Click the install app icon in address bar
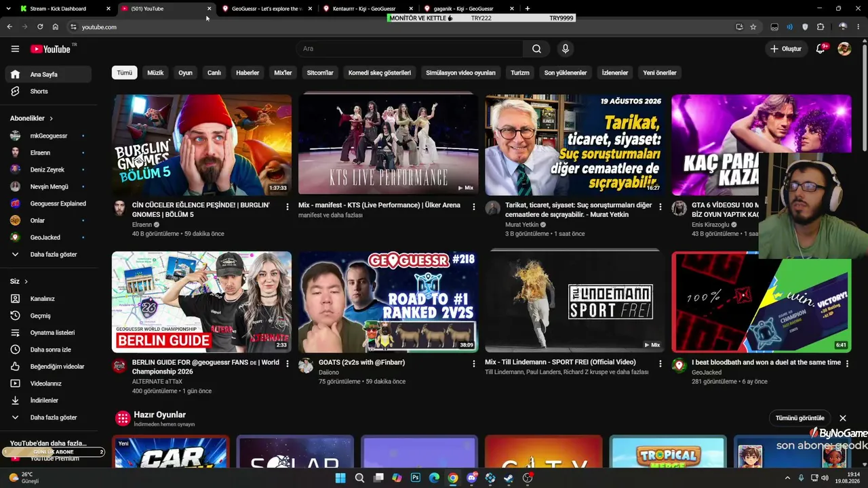The image size is (868, 488). [739, 27]
